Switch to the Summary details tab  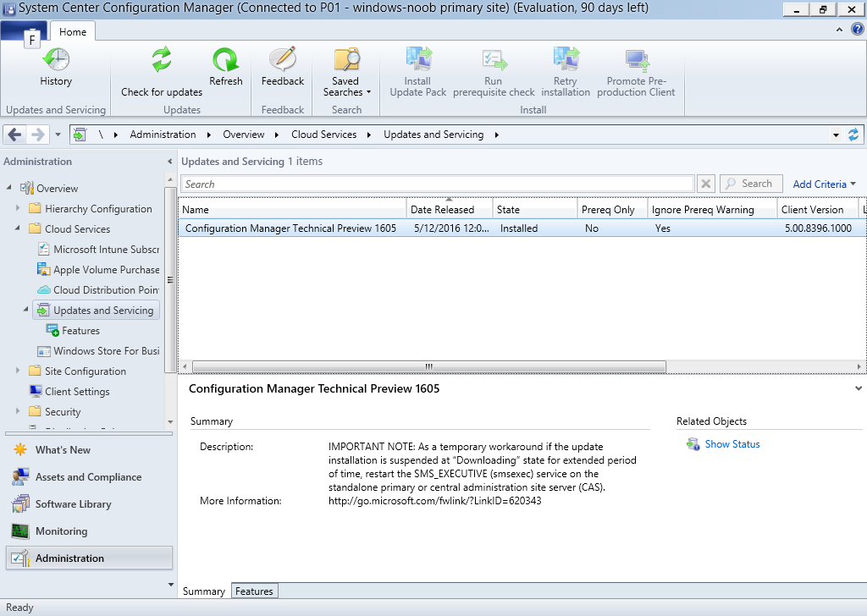pyautogui.click(x=203, y=591)
